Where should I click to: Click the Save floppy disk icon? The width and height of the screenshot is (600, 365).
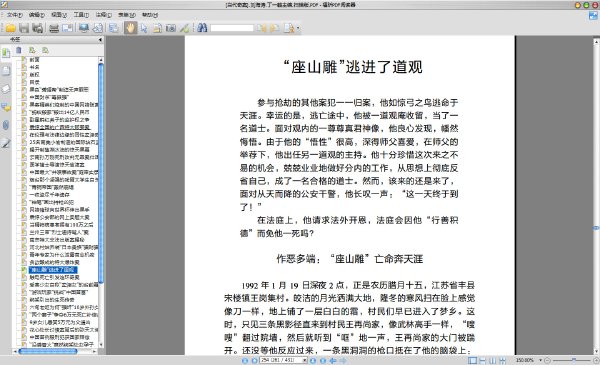coord(24,28)
